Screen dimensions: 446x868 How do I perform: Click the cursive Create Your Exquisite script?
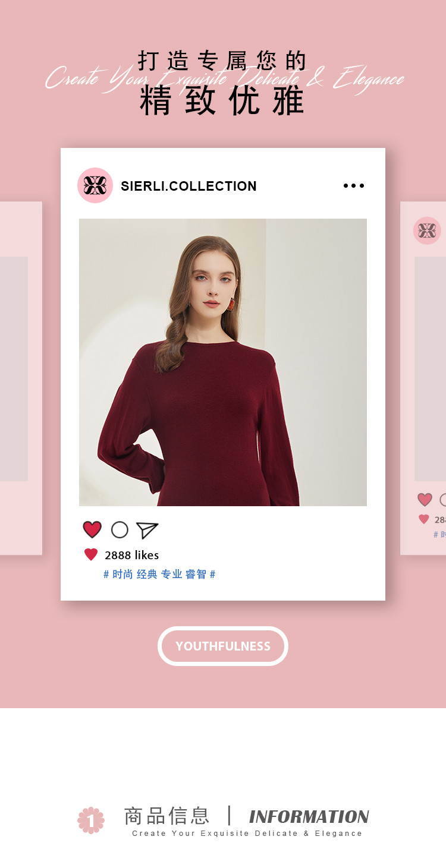coord(225,79)
